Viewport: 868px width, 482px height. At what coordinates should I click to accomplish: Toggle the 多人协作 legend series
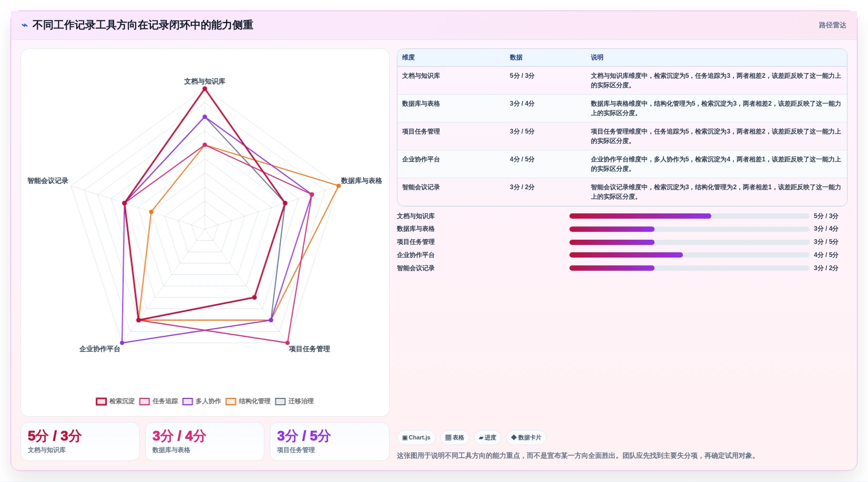point(201,401)
